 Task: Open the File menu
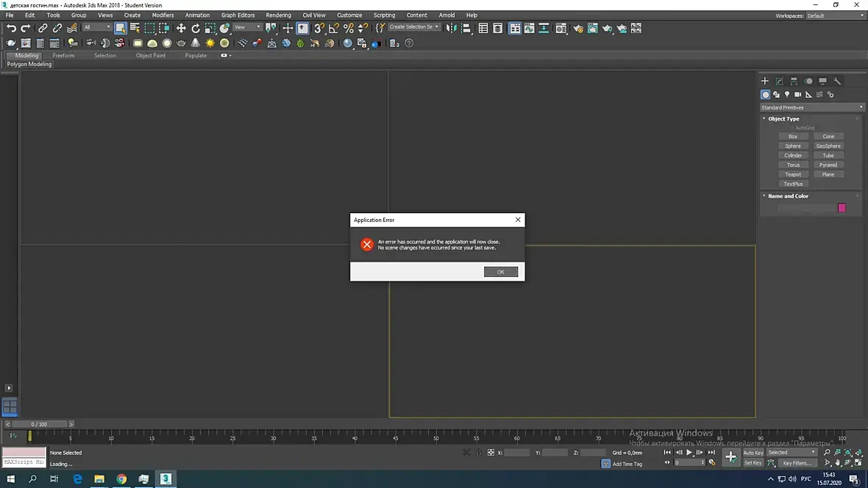[x=10, y=15]
